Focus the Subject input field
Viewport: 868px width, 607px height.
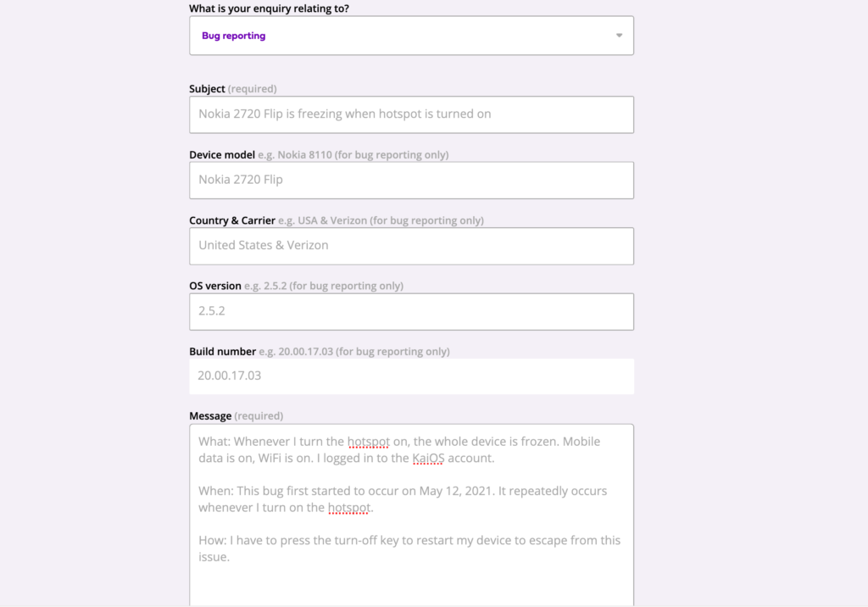click(411, 114)
